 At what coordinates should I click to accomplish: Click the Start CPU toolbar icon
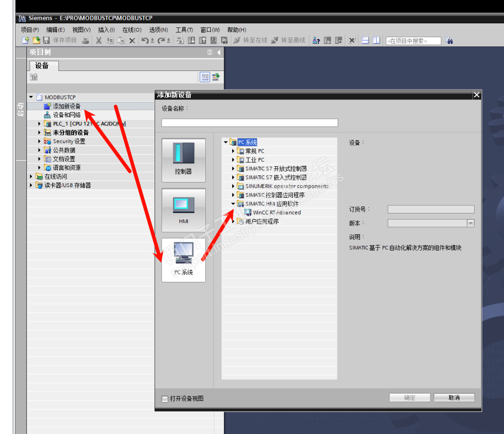pos(328,40)
